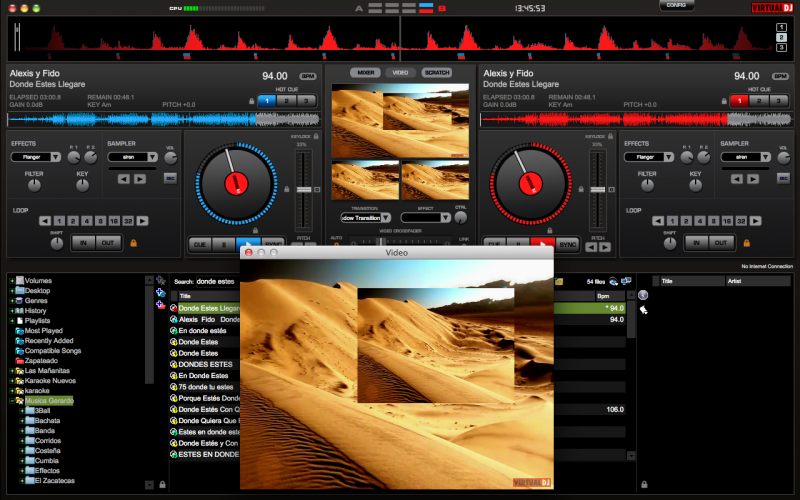Click left deck loop IN button
The height and width of the screenshot is (500, 800).
click(x=83, y=243)
